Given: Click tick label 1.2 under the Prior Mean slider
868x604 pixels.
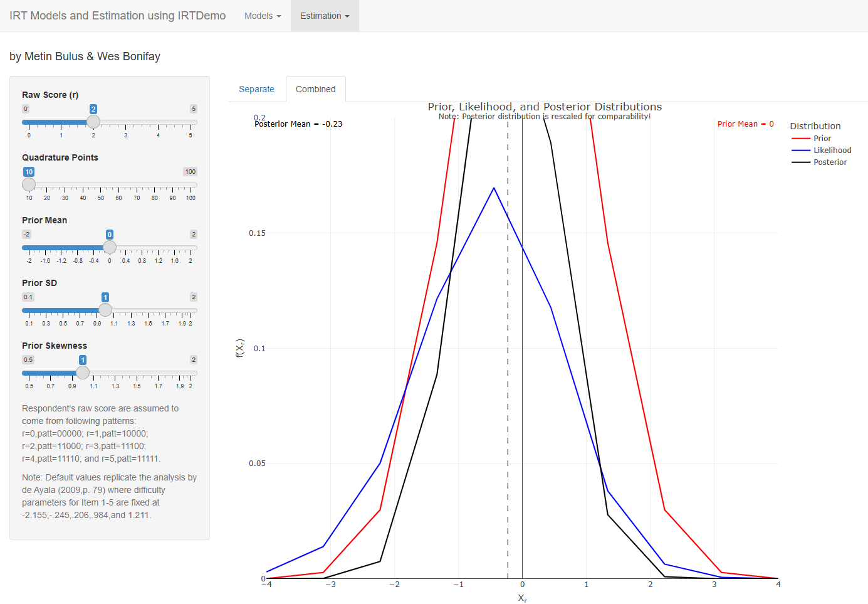Looking at the screenshot, I should (x=159, y=261).
